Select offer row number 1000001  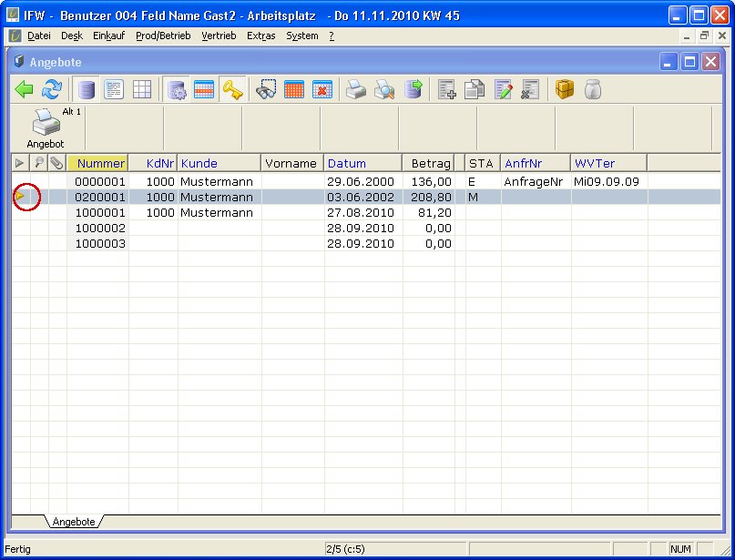click(x=99, y=213)
